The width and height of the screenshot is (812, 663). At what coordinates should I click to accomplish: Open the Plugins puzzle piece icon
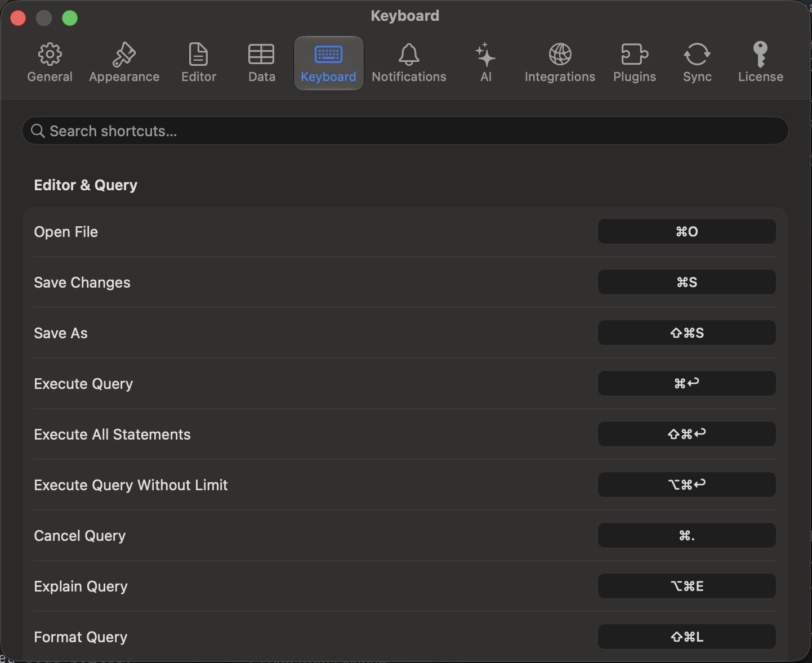635,55
